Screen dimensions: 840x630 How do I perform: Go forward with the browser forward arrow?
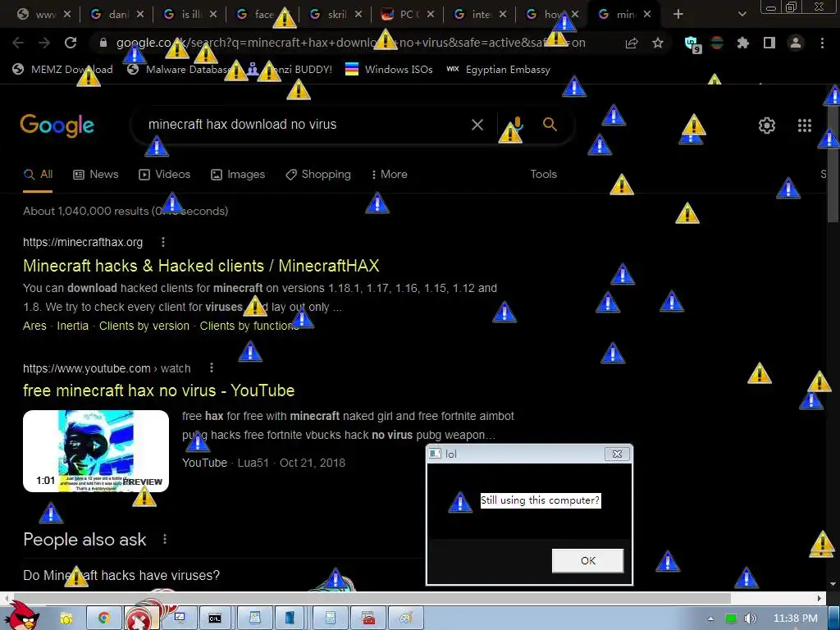tap(44, 43)
